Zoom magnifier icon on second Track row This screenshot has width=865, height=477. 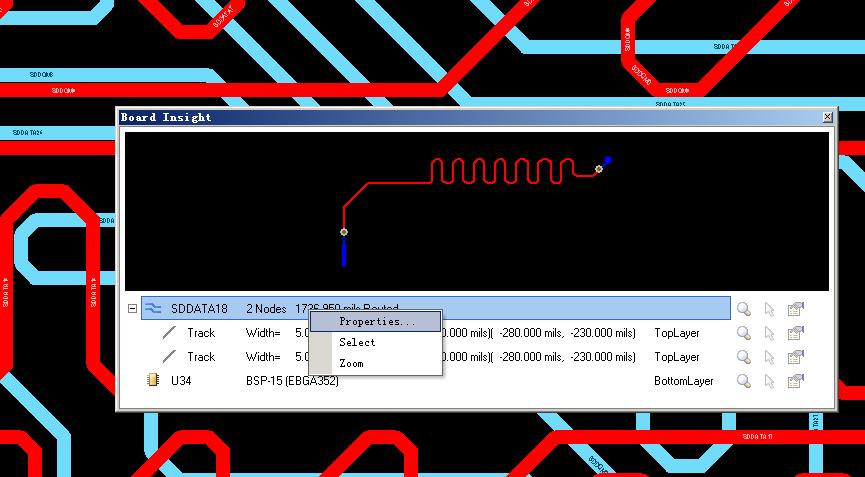744,357
